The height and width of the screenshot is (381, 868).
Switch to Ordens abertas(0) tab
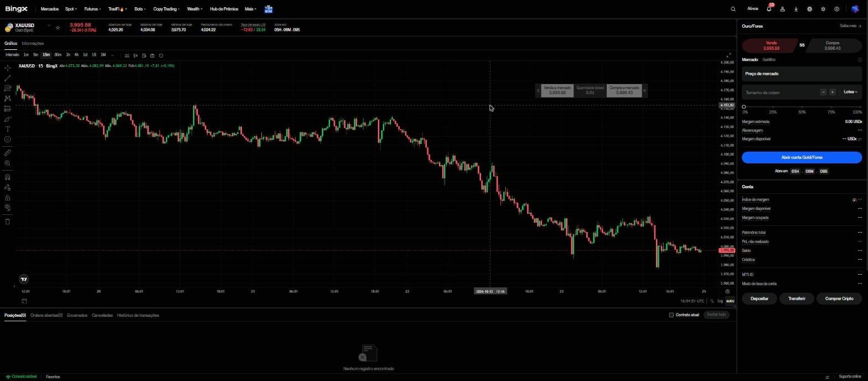[46, 315]
